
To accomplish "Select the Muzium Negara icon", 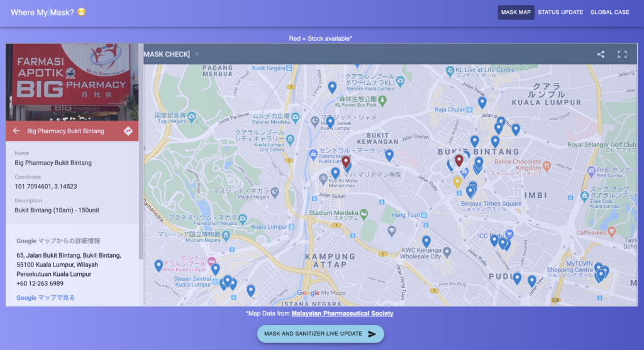I will pos(226,236).
